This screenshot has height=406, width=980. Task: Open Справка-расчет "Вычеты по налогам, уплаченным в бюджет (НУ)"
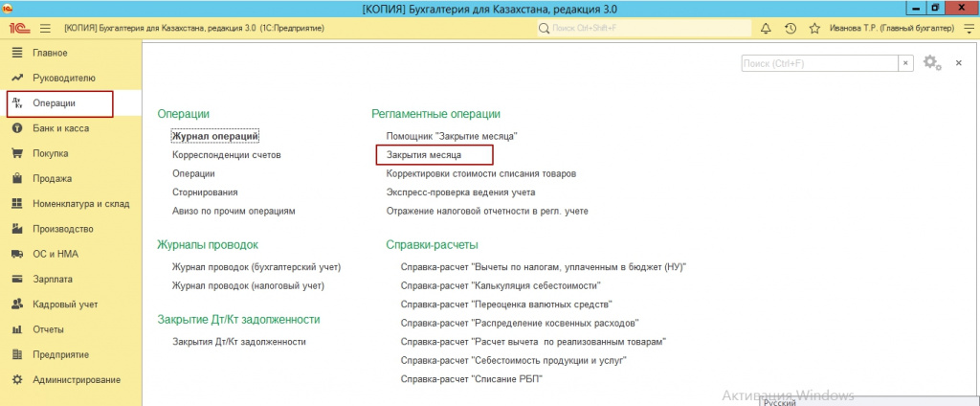coord(544,268)
